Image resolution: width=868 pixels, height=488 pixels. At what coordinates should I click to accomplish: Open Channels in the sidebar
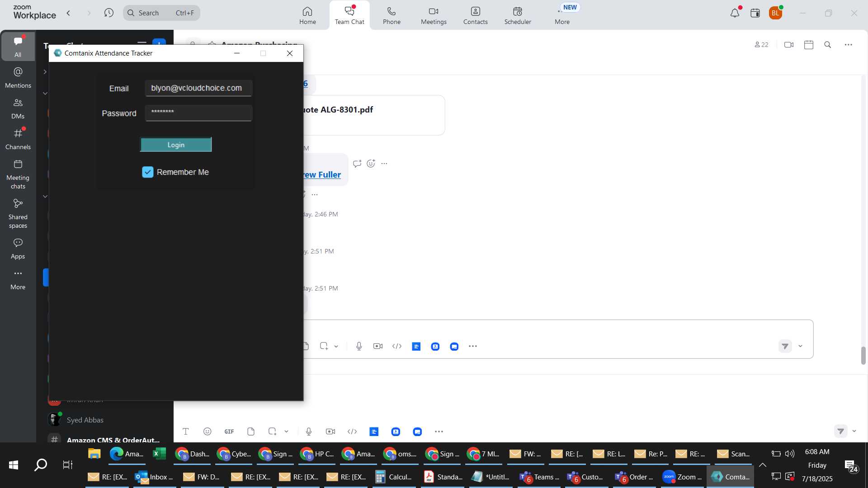click(x=18, y=139)
